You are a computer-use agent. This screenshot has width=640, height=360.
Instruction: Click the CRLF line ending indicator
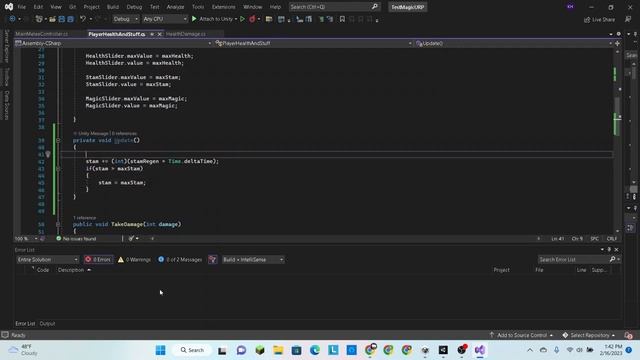click(x=611, y=238)
